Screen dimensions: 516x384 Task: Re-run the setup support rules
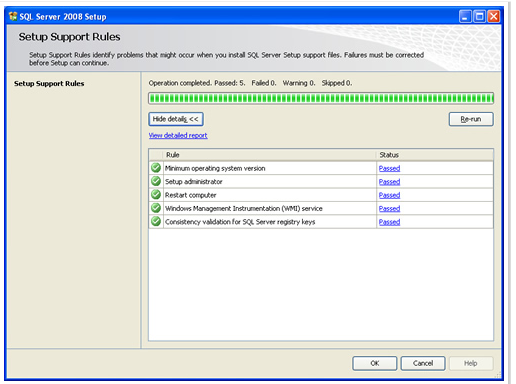point(471,119)
